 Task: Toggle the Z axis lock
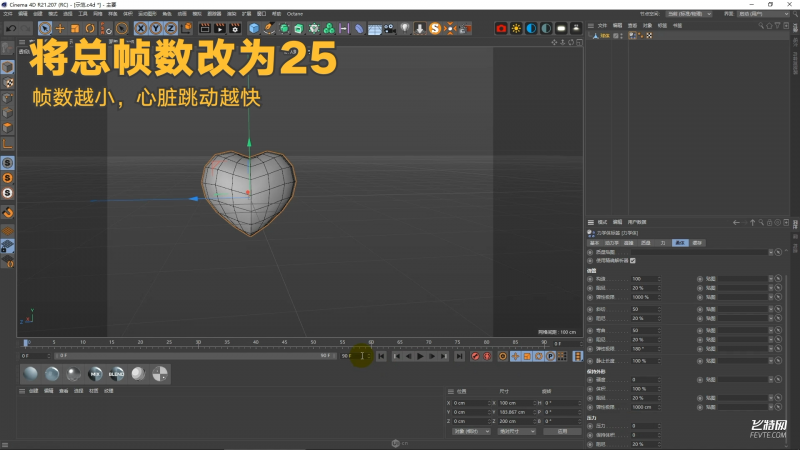coord(170,29)
